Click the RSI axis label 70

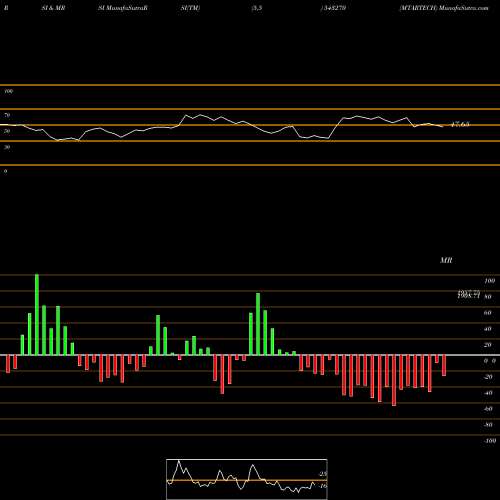(7, 115)
